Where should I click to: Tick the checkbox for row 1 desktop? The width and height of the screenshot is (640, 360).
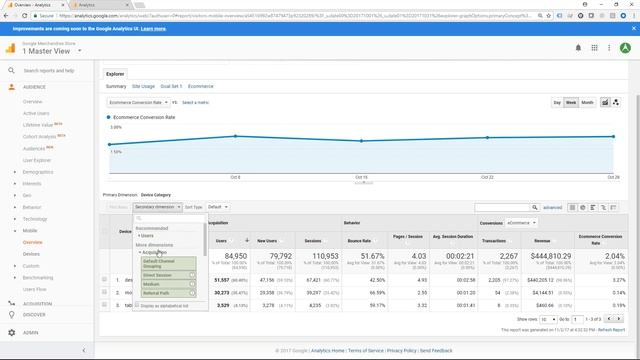[104, 280]
